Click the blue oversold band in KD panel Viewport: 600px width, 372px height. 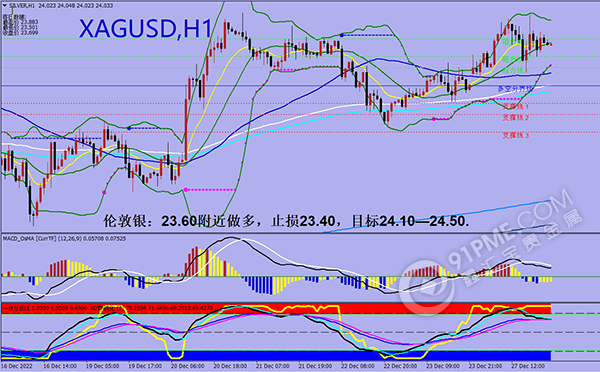[x=276, y=356]
